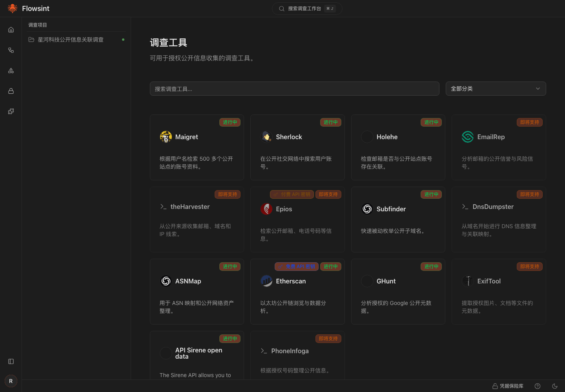
Task: Open the 凭据保险库 button
Action: 508,386
